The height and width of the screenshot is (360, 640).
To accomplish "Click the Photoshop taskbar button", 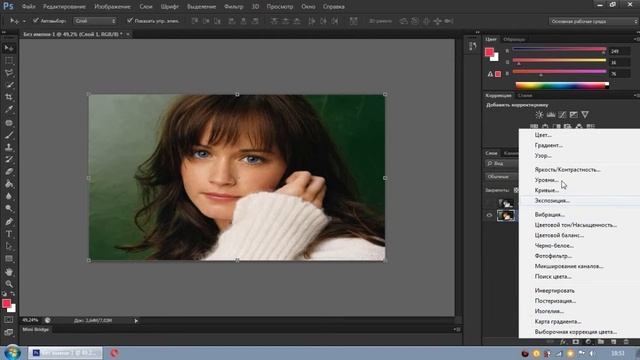I will click(x=65, y=353).
